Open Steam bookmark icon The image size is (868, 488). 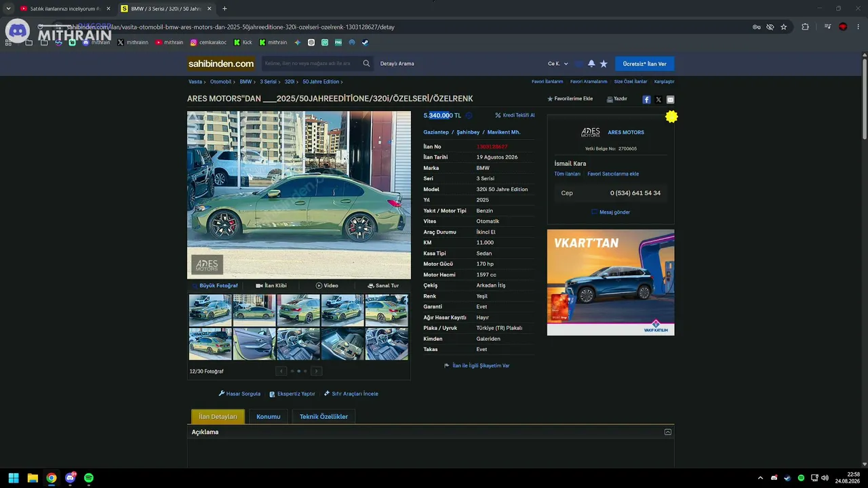[x=365, y=43]
